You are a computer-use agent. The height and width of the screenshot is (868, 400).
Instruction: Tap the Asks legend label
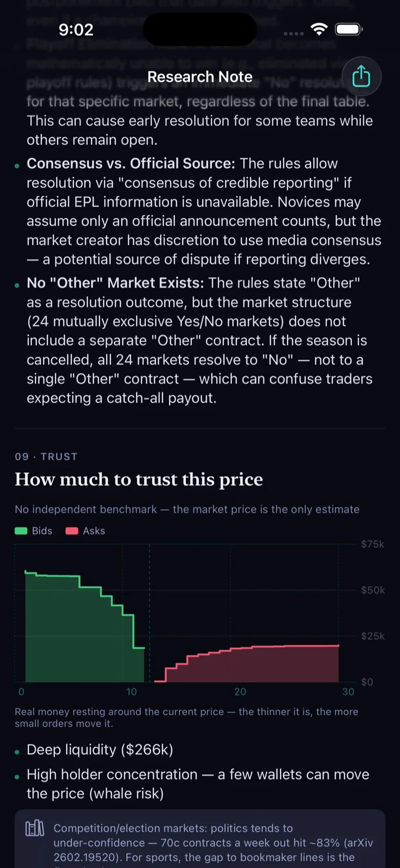tap(94, 531)
